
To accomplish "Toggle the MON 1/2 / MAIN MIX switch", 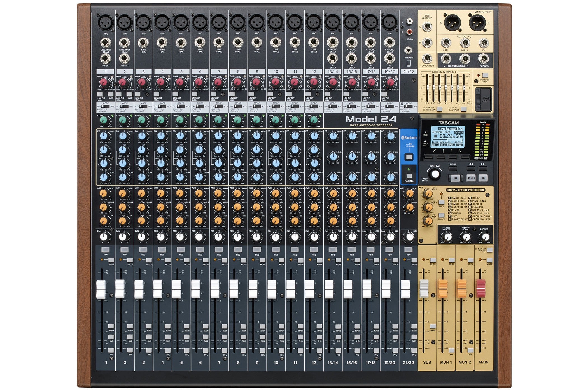I will point(439,109).
